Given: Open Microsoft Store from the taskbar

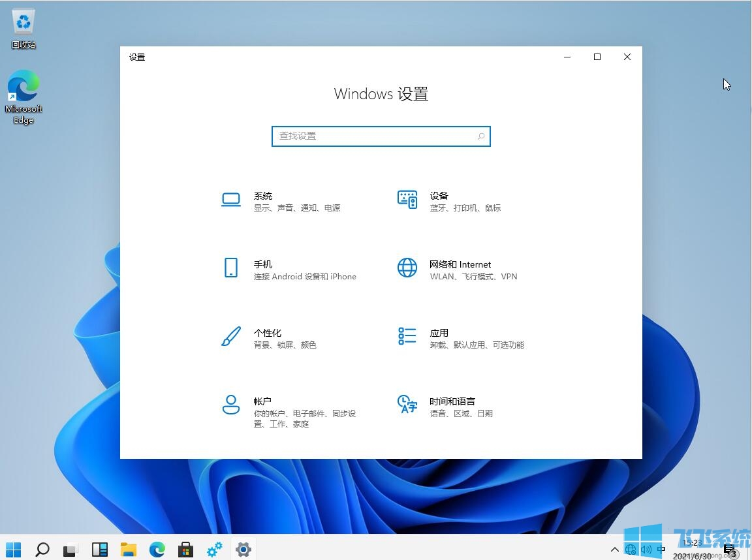Looking at the screenshot, I should (185, 550).
